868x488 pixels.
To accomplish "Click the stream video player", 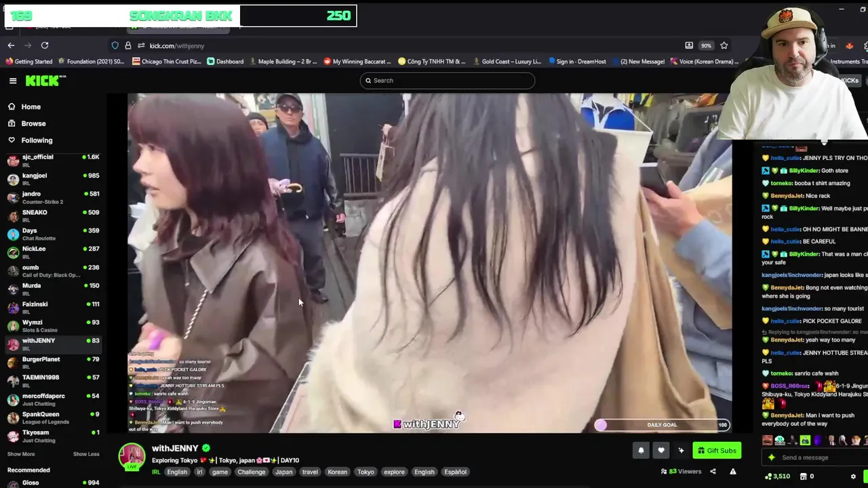I will point(430,263).
